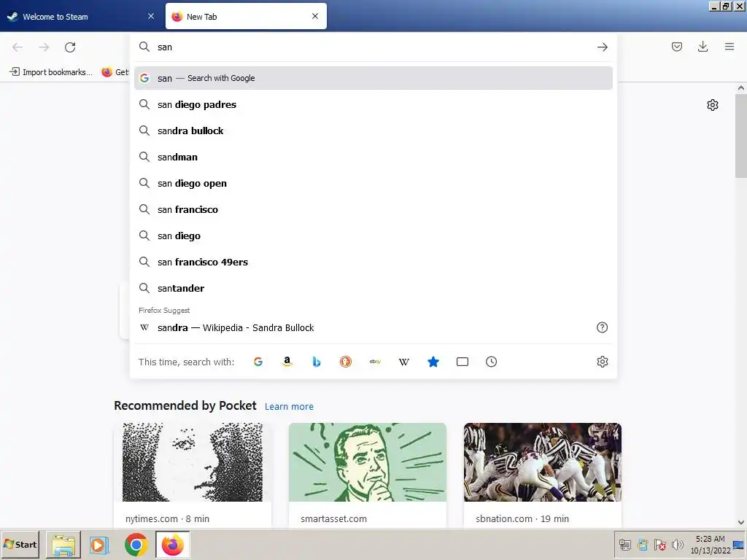This screenshot has height=560, width=747.
Task: Search this time with Wikipedia
Action: click(404, 362)
